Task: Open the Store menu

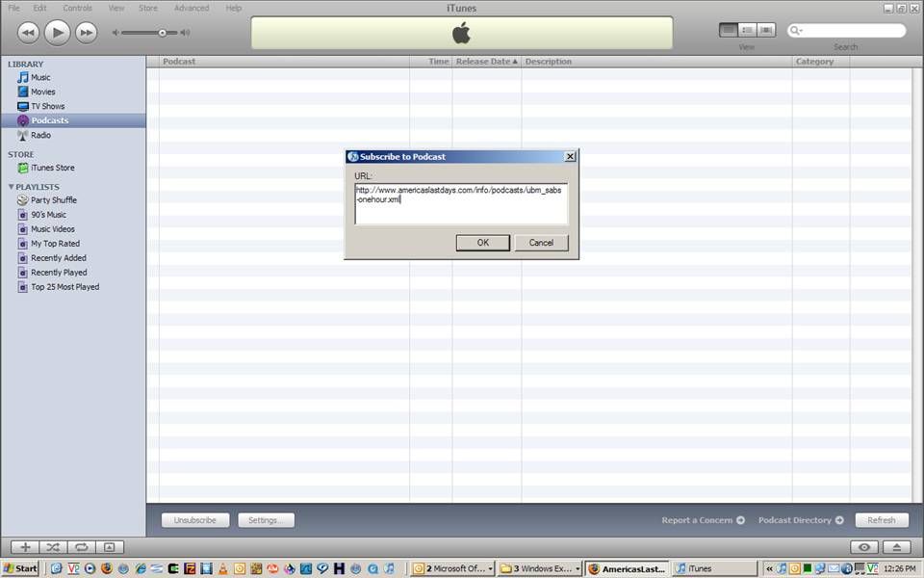Action: coord(148,9)
